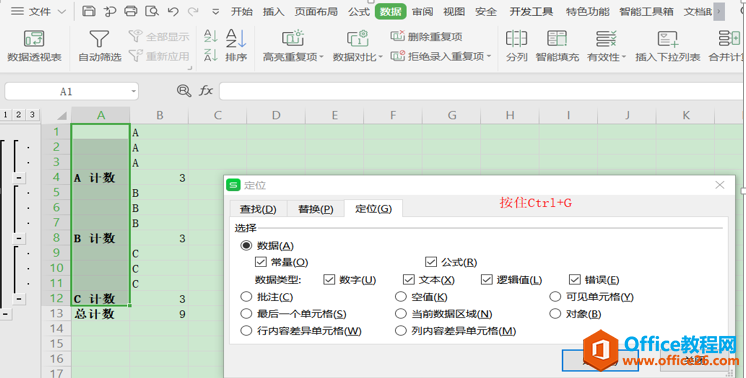Click the Print icon in quick toolbar
The image size is (746, 378).
131,11
